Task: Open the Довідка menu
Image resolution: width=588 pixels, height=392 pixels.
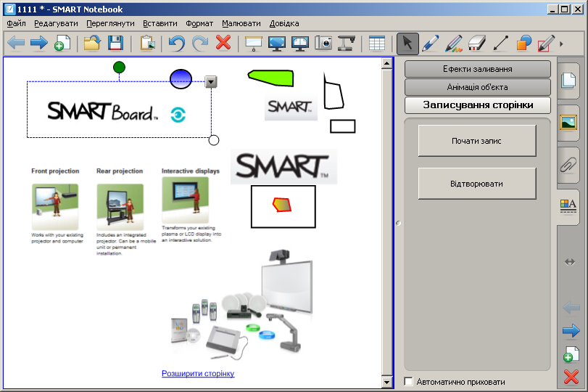Action: point(284,23)
